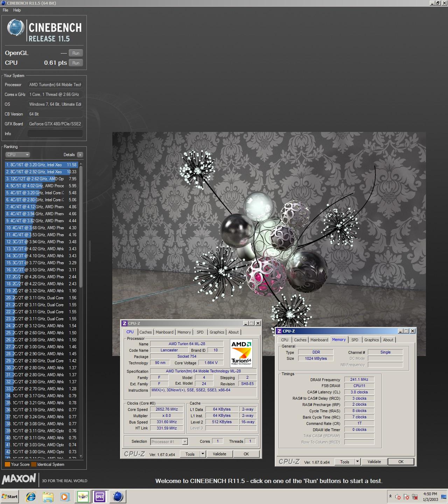Open the CPU ranking type dropdown
Viewport: 448px width, 504px height.
[17, 154]
